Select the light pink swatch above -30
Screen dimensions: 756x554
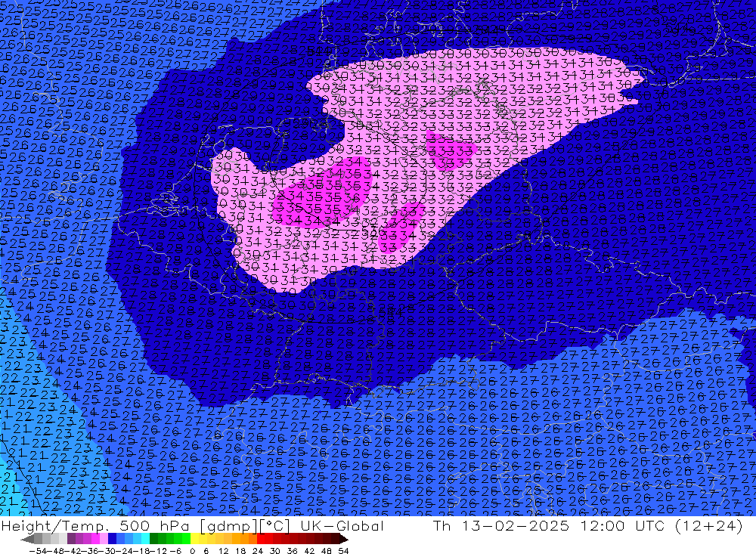104,539
